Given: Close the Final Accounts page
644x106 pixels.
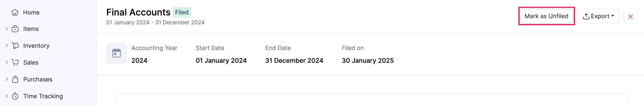Looking at the screenshot, I should 630,16.
